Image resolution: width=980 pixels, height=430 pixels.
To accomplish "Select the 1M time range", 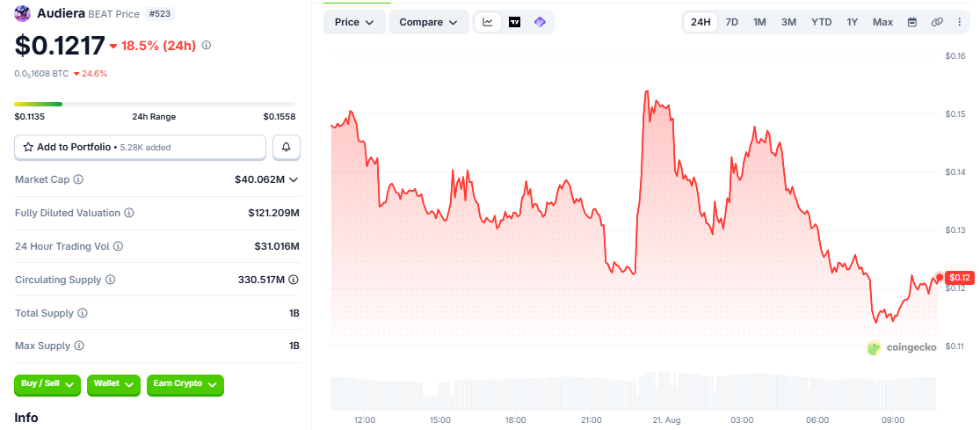I will (759, 22).
